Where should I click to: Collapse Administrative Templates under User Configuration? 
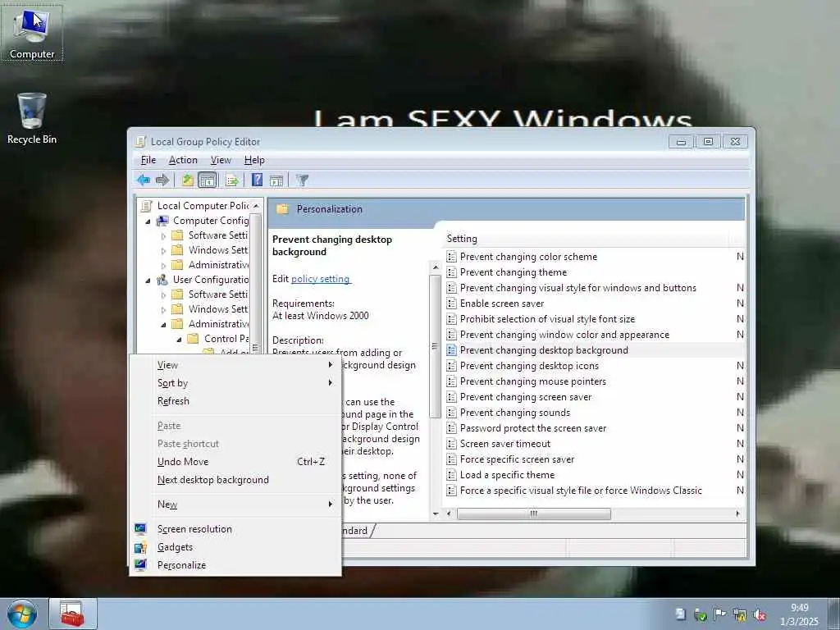[163, 325]
